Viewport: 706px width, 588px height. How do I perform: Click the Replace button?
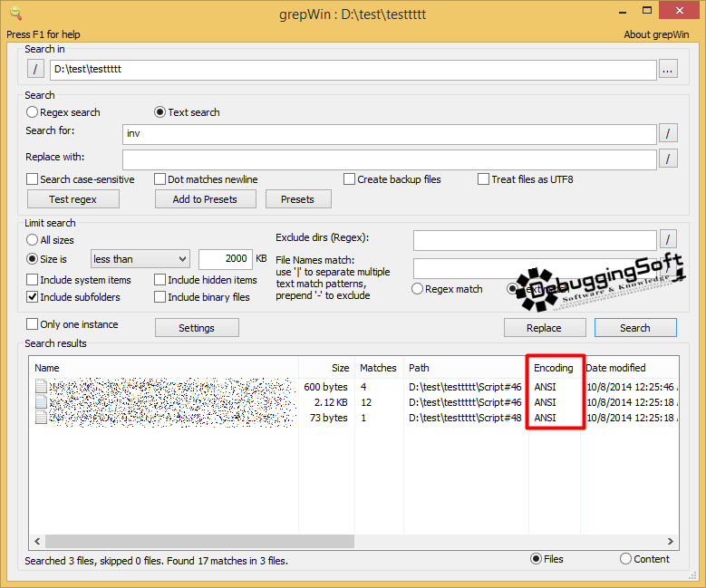coord(545,328)
